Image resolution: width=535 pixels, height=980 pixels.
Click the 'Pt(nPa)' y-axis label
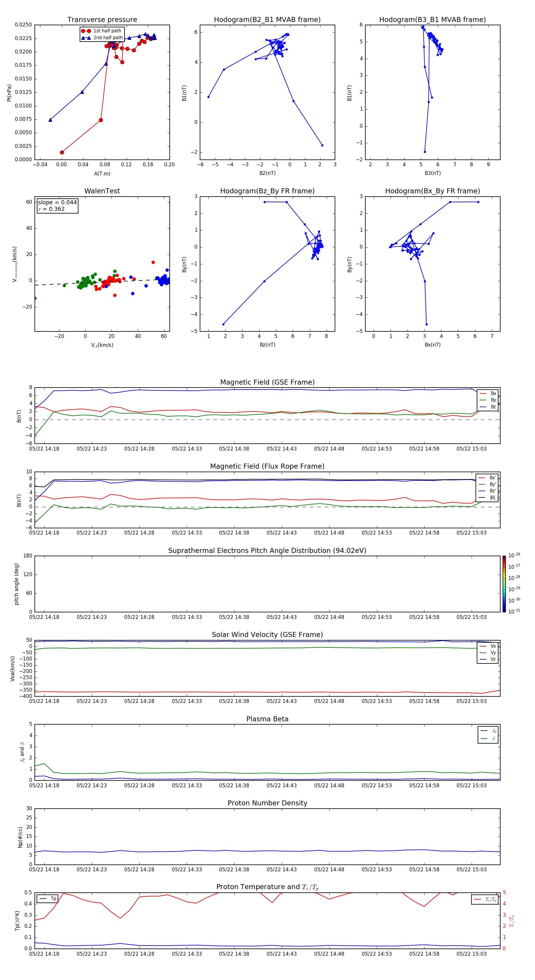(x=9, y=93)
